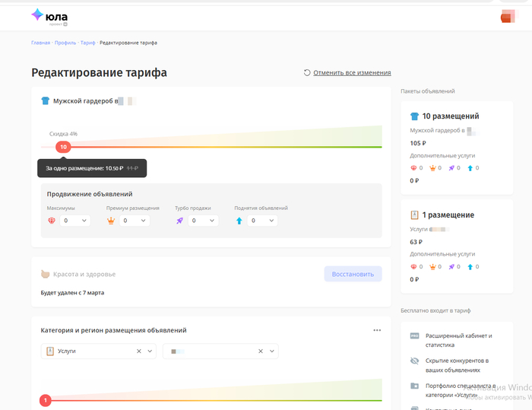Click the t-shirt icon in 10 размещений card
This screenshot has height=410, width=532.
tap(414, 116)
